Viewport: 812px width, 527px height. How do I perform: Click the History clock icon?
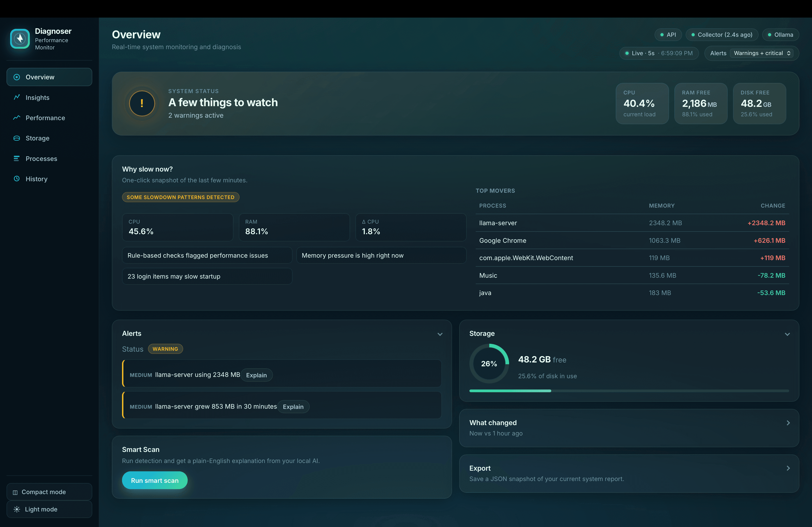point(16,179)
